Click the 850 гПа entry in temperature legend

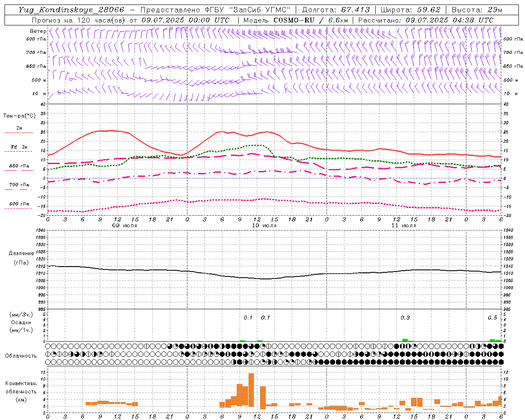coord(19,166)
